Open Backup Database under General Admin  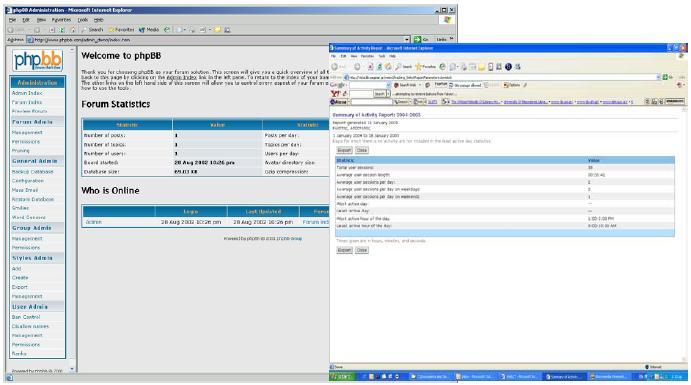[x=33, y=171]
